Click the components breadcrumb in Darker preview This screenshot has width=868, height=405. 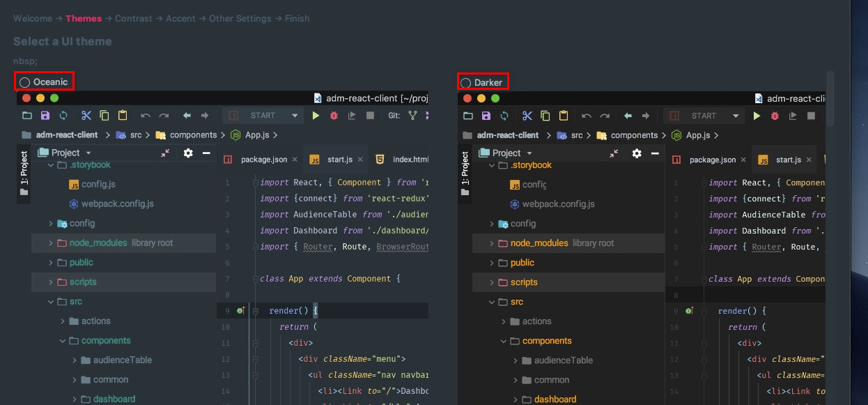(627, 135)
